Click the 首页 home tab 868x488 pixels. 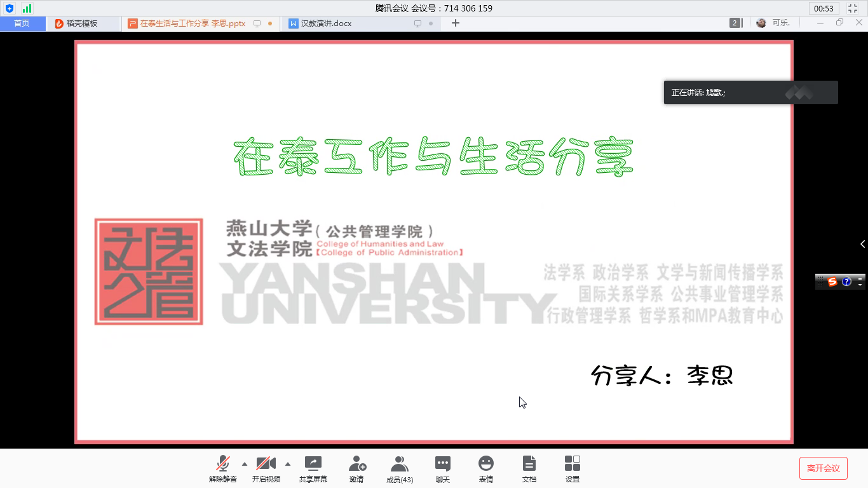point(22,24)
